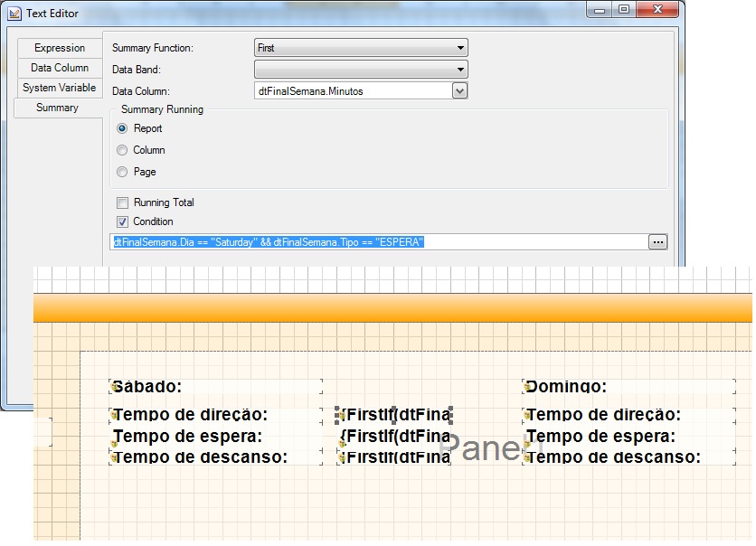The image size is (756, 546).
Task: Select the Report radio button
Action: [122, 128]
